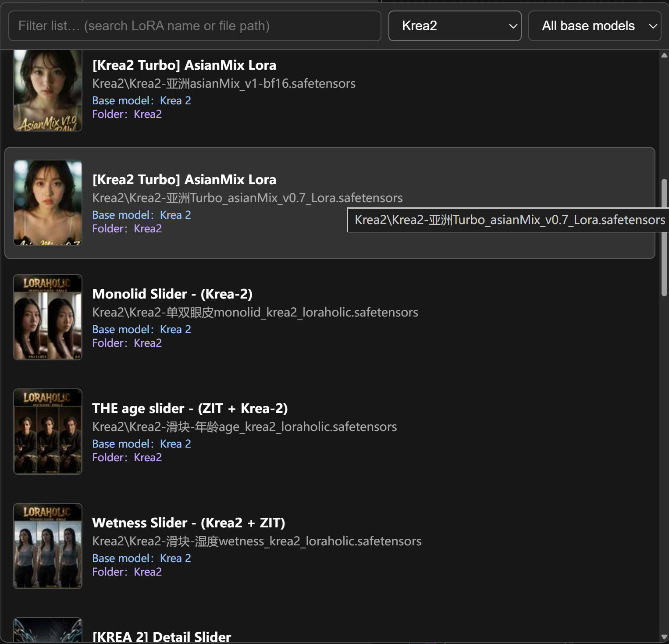This screenshot has height=644, width=669.
Task: Choose THE age slider - (ZIT + Krea-2) title
Action: tap(190, 408)
